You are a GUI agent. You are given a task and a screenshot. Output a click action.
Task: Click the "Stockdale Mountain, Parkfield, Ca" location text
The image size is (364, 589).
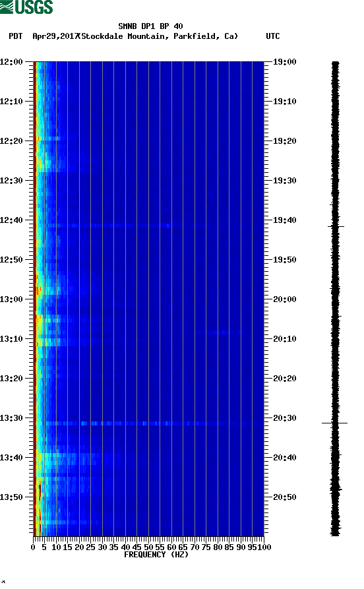pos(158,36)
